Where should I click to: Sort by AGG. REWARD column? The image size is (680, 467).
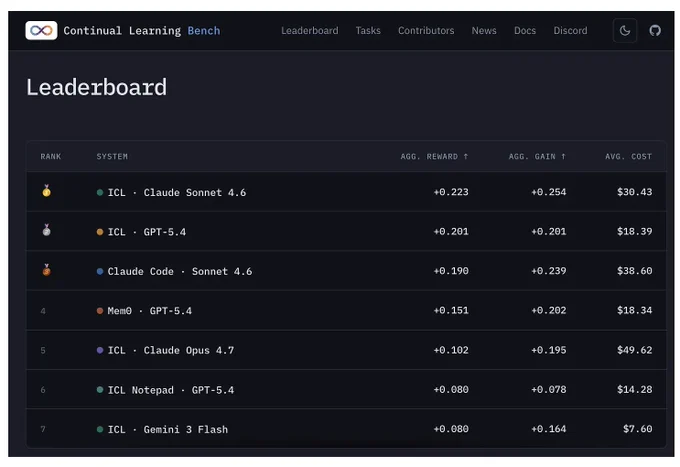(435, 157)
